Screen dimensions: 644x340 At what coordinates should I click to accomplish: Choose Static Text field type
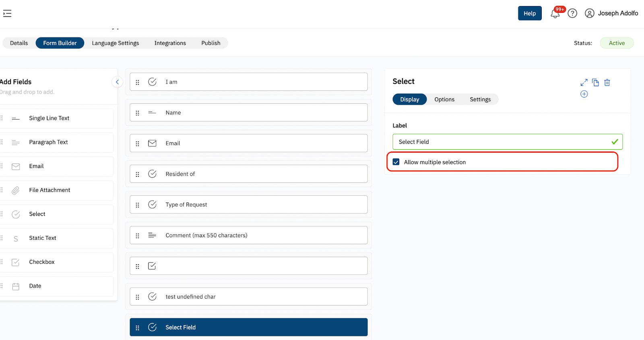56,238
